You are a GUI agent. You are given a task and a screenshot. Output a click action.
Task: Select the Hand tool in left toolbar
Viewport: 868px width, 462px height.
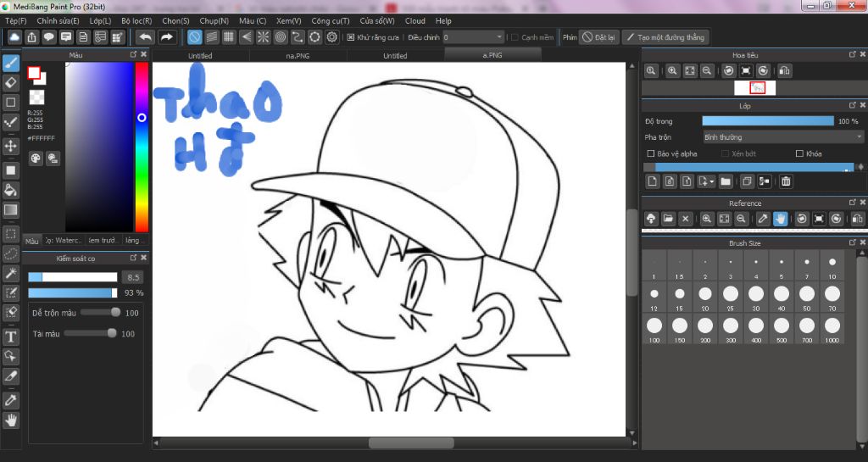pyautogui.click(x=10, y=420)
